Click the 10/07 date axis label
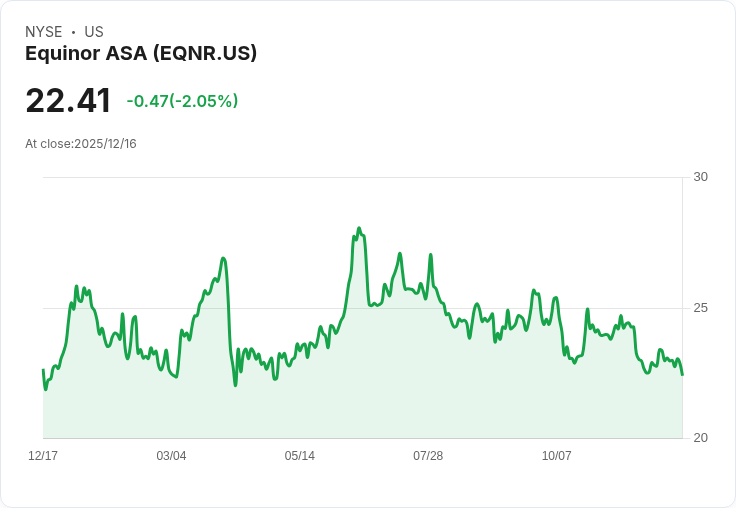Image resolution: width=736 pixels, height=508 pixels. pos(557,455)
